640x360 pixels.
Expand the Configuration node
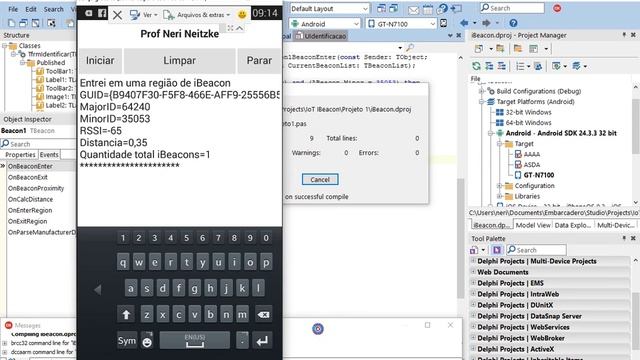point(499,186)
